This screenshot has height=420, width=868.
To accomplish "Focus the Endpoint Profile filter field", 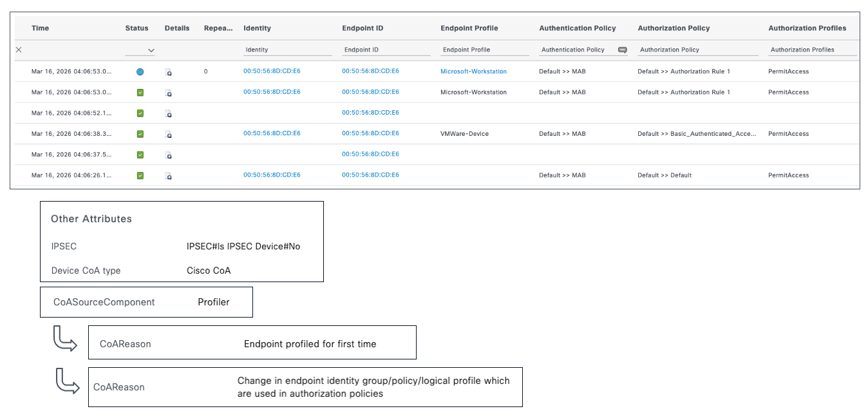I will [485, 50].
